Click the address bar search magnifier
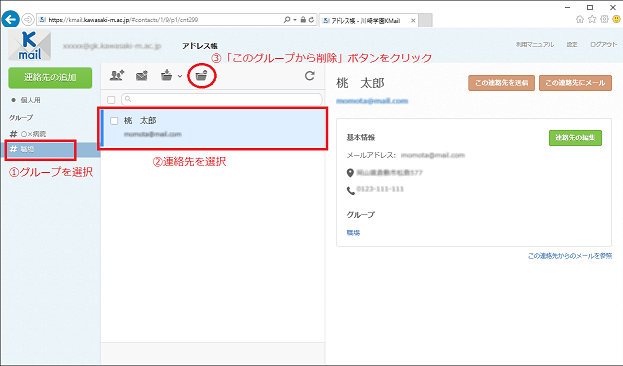This screenshot has width=623, height=366. pyautogui.click(x=286, y=19)
